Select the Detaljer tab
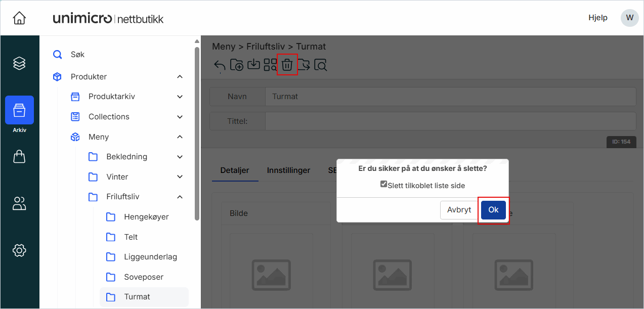Viewport: 644px width, 309px height. [235, 170]
